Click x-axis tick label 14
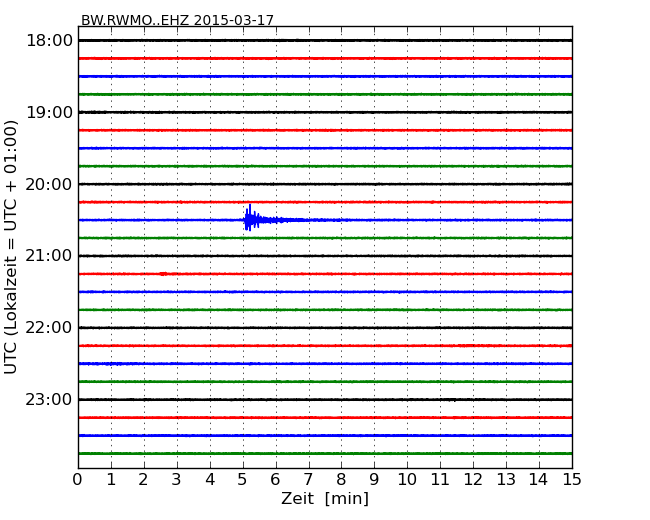Viewport: 650px width, 520px height. (x=538, y=480)
